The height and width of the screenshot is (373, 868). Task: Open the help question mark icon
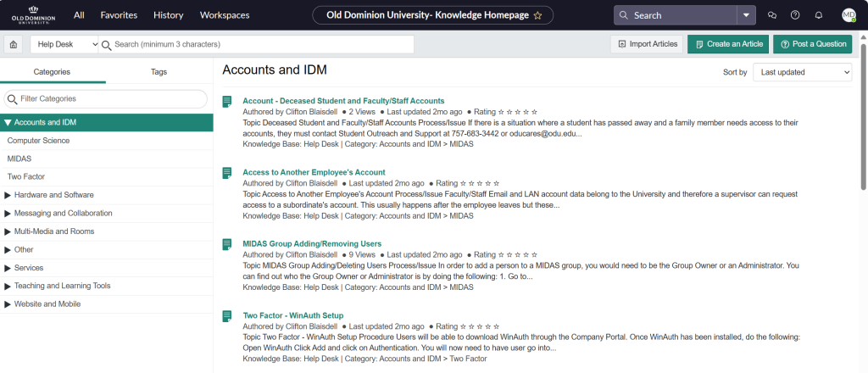pyautogui.click(x=795, y=15)
